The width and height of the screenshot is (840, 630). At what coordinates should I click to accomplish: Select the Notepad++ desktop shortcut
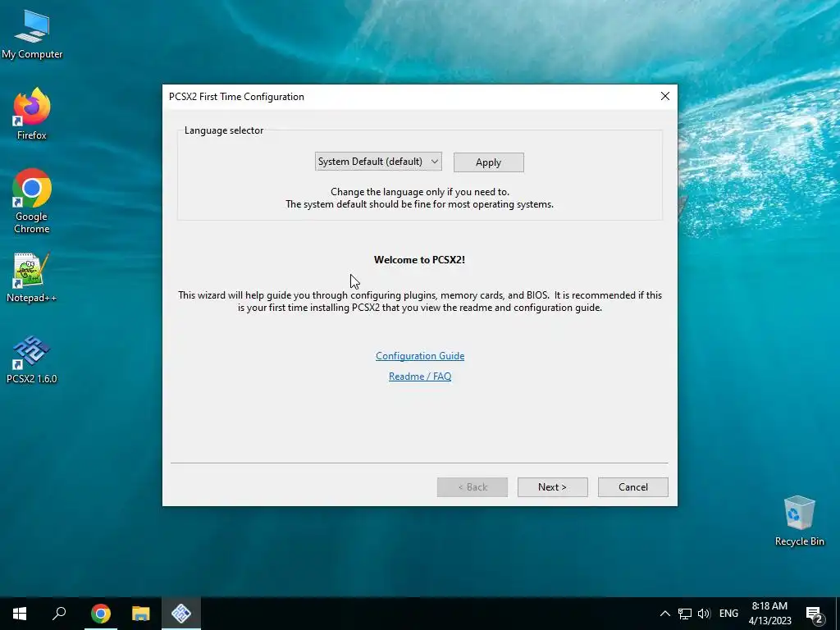tap(32, 277)
